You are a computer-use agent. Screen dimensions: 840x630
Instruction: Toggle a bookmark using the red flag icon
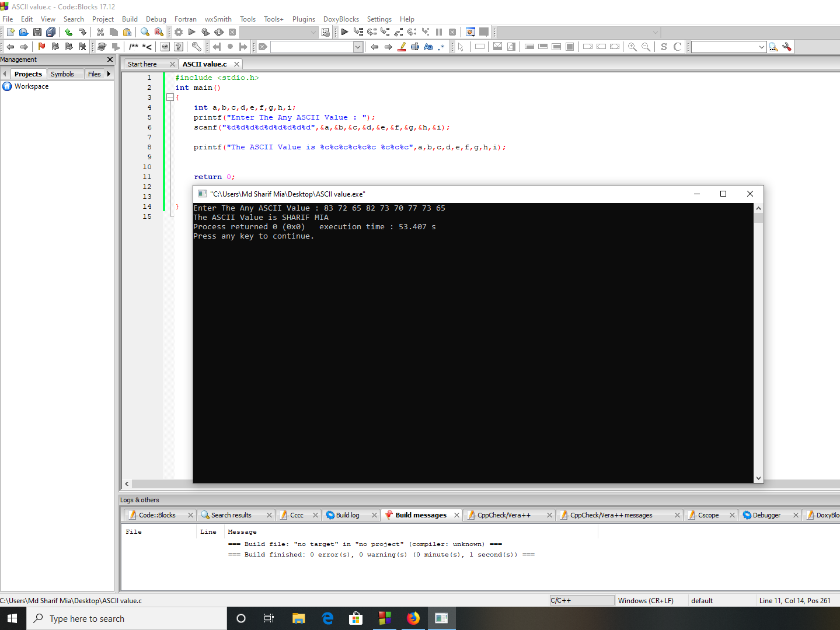click(x=41, y=47)
